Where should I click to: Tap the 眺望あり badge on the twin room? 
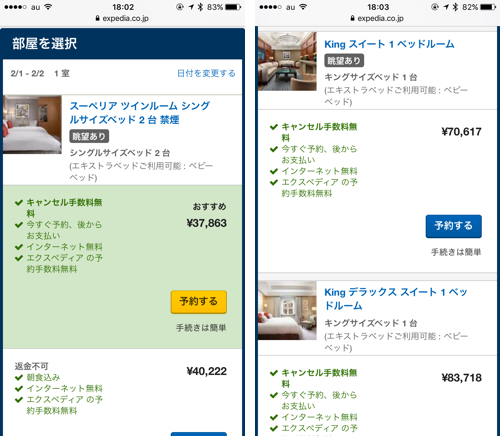(89, 136)
